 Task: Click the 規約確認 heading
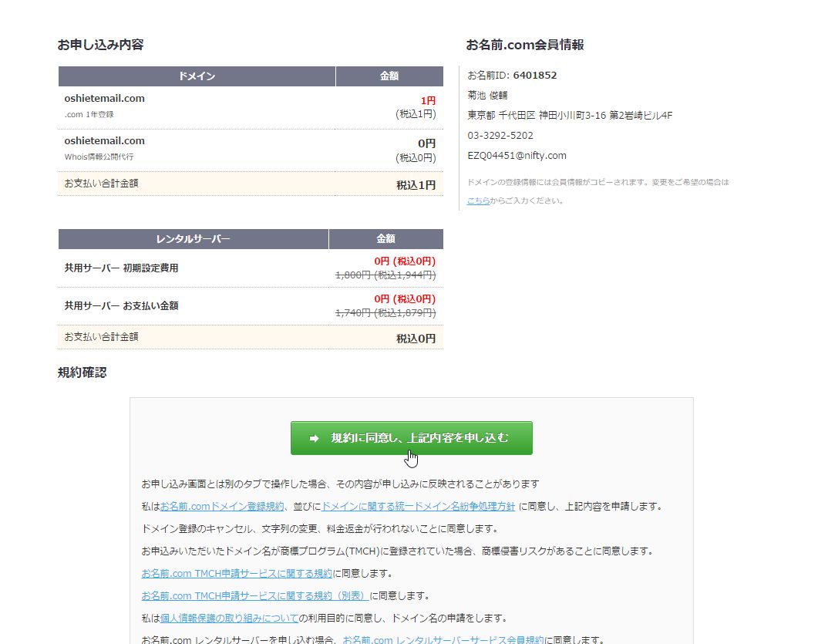(x=82, y=373)
